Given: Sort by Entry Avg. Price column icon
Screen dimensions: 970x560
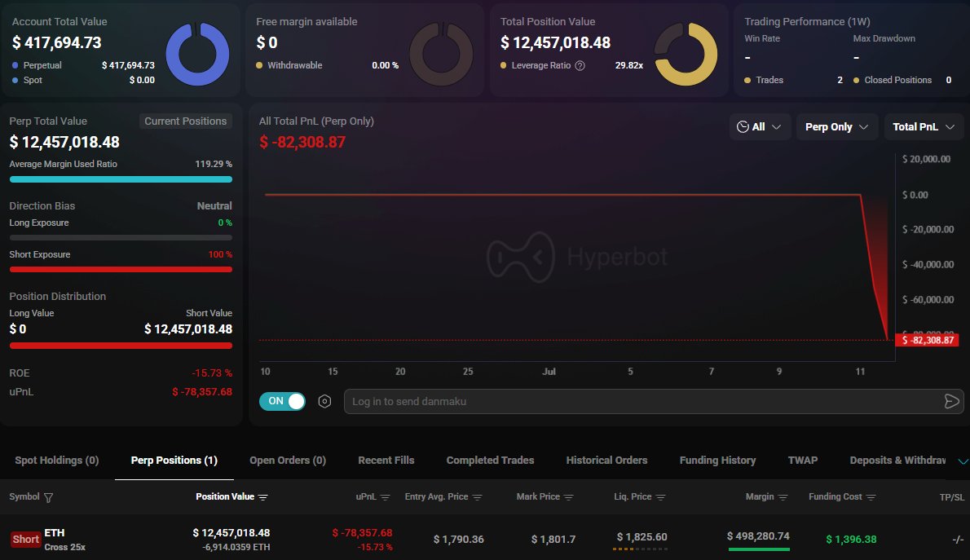Looking at the screenshot, I should [x=477, y=497].
